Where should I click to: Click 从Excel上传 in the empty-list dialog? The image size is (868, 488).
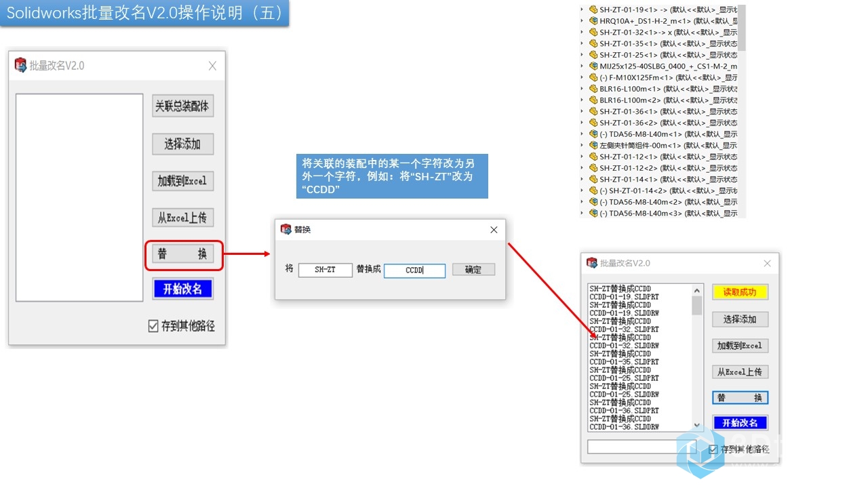pos(182,218)
